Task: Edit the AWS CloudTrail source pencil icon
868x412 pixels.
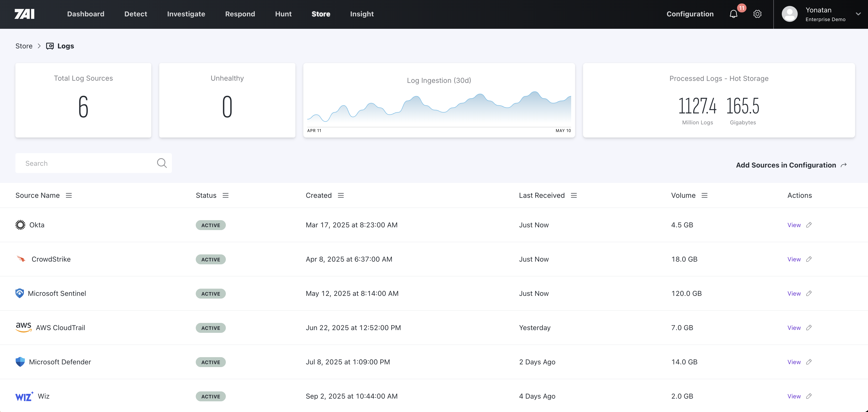Action: pyautogui.click(x=809, y=328)
